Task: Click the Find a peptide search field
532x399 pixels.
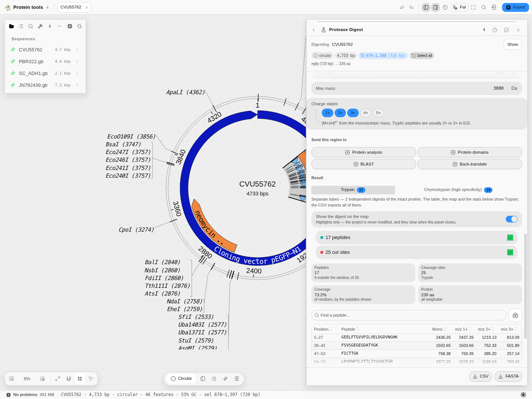Action: 409,315
